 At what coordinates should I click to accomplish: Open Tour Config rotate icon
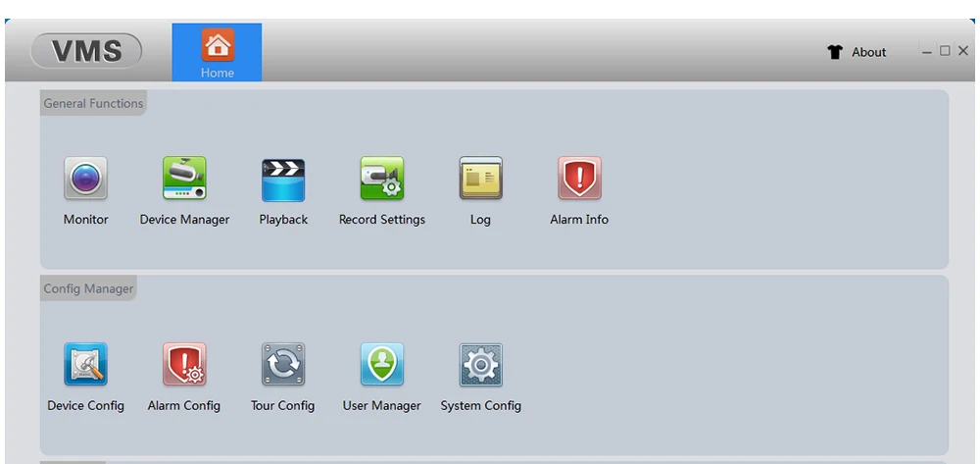pyautogui.click(x=283, y=364)
